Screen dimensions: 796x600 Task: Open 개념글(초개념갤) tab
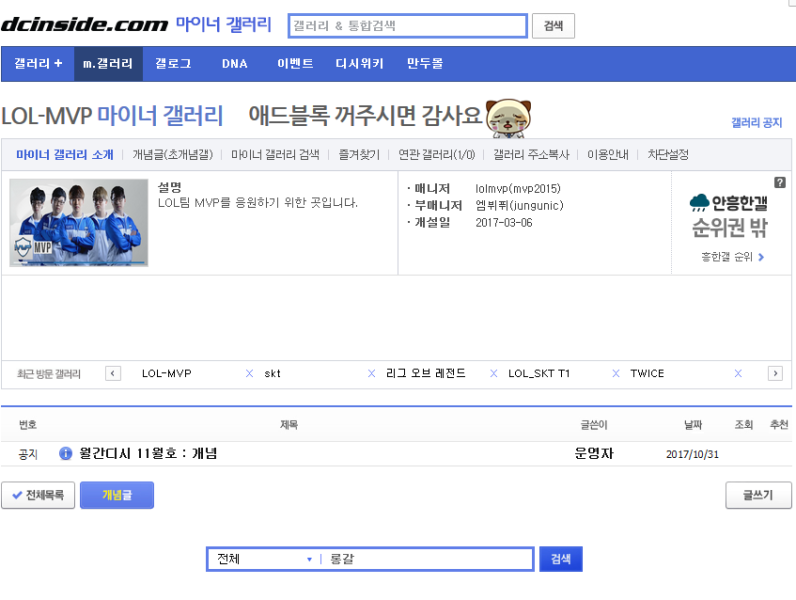173,154
